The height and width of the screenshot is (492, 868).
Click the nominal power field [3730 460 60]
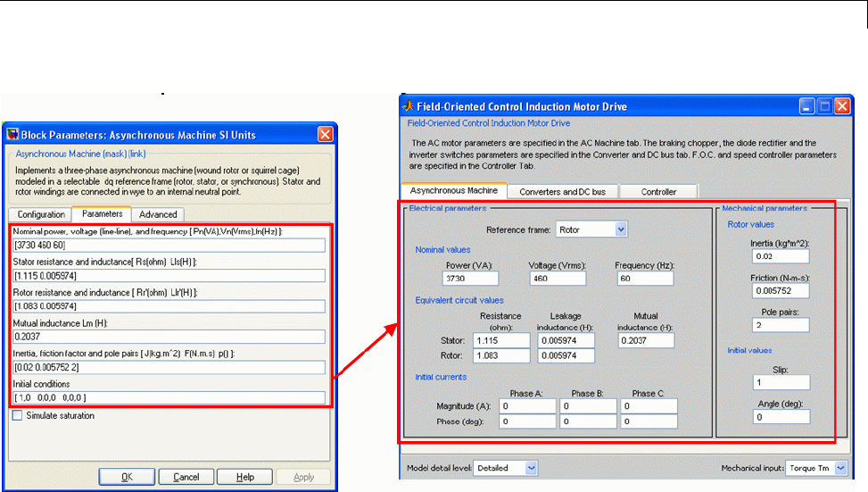[169, 246]
